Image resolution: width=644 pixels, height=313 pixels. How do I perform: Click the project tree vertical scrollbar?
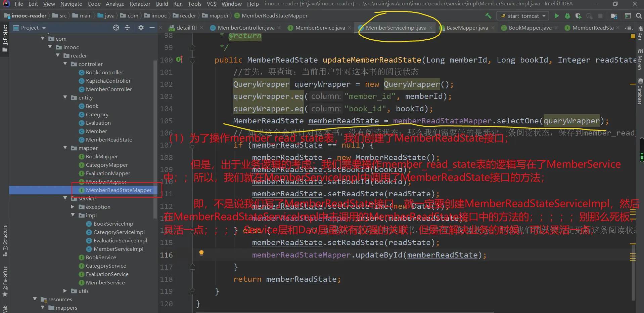(x=155, y=134)
